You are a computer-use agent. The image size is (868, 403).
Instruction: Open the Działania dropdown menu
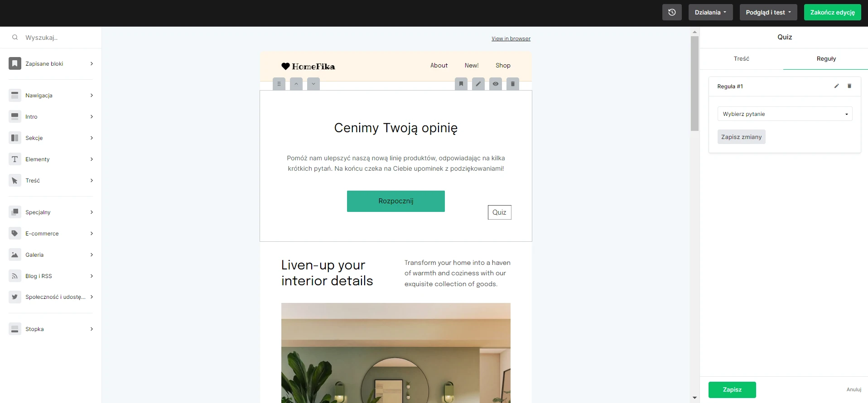point(710,12)
